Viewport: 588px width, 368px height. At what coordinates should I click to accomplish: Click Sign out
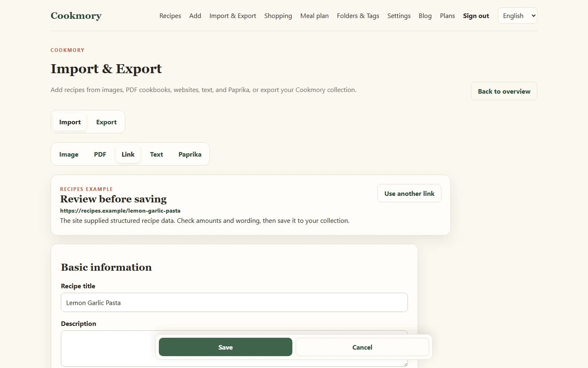(476, 16)
